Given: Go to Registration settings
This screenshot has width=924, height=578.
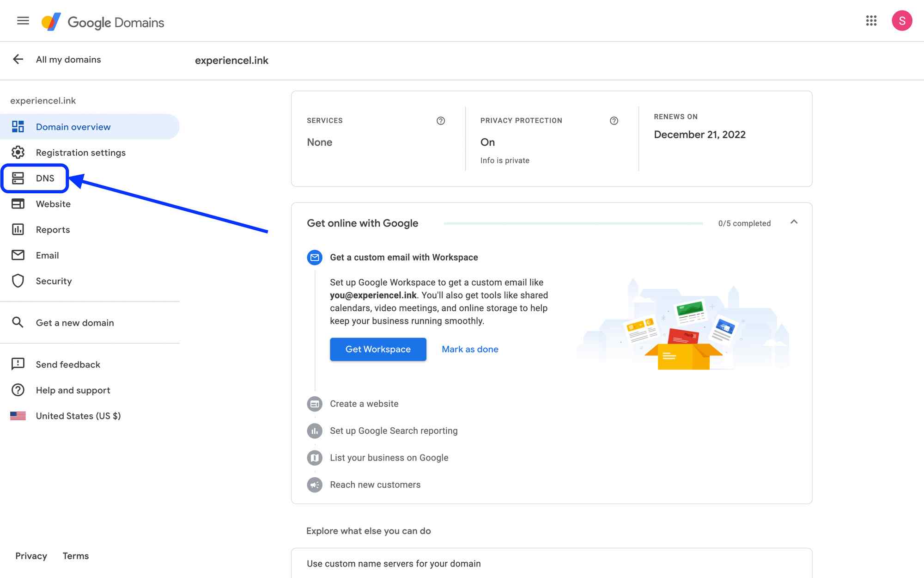Looking at the screenshot, I should (80, 153).
